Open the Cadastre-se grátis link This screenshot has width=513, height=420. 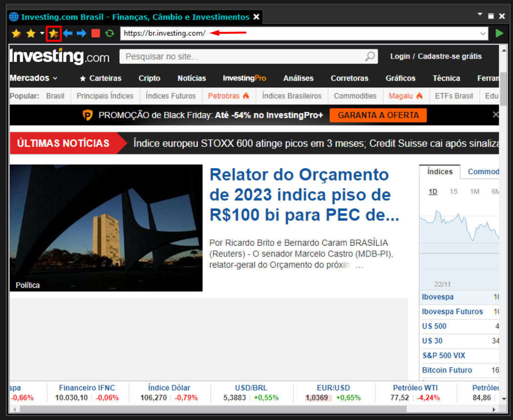click(x=449, y=56)
